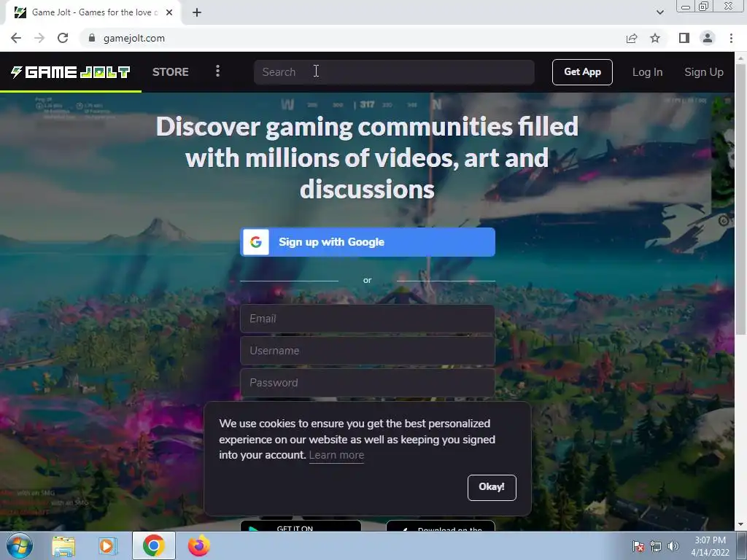The height and width of the screenshot is (560, 747).
Task: Open the volume tray icon
Action: click(673, 546)
